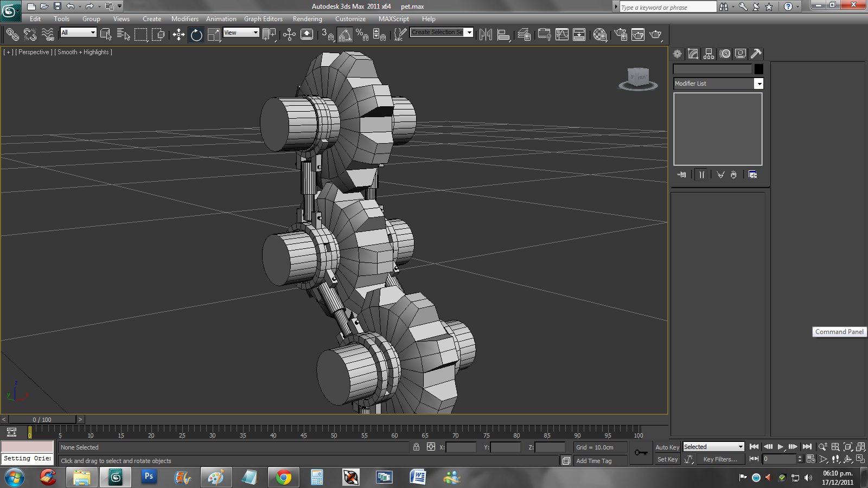Open the reference coordinate system 'View' dropdown
Image resolution: width=868 pixels, height=488 pixels.
[241, 33]
